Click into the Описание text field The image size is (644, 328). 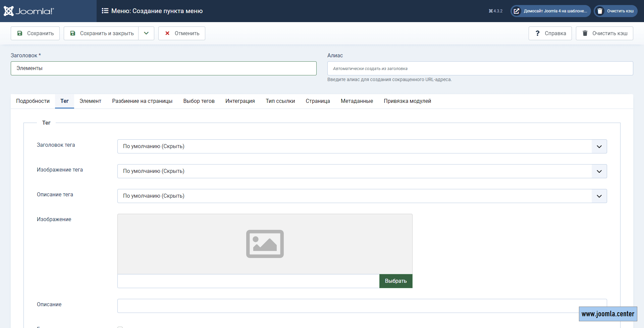tap(345, 306)
